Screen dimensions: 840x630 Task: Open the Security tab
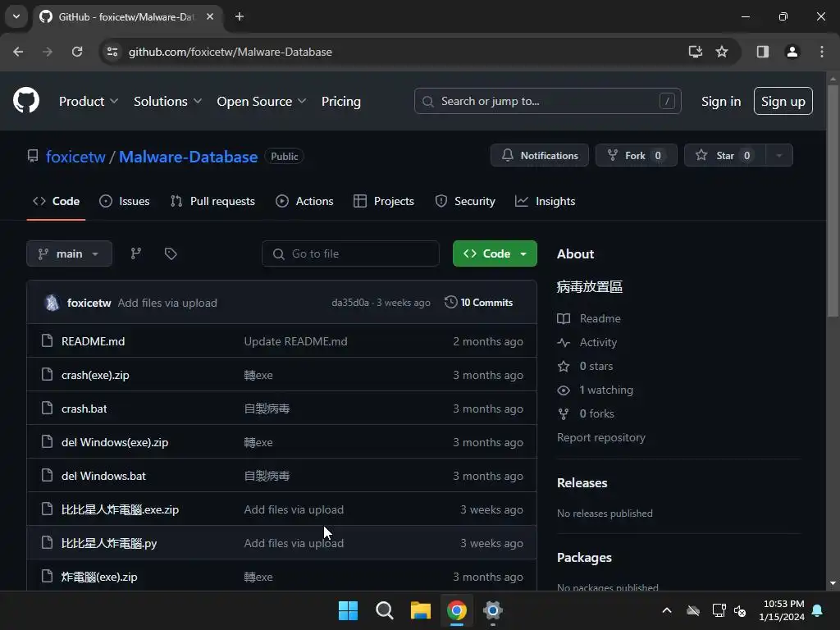[x=465, y=201]
